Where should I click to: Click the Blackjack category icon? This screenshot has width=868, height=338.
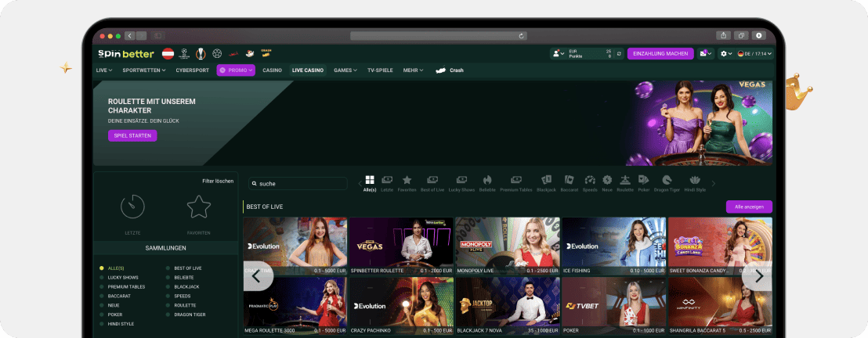[546, 181]
